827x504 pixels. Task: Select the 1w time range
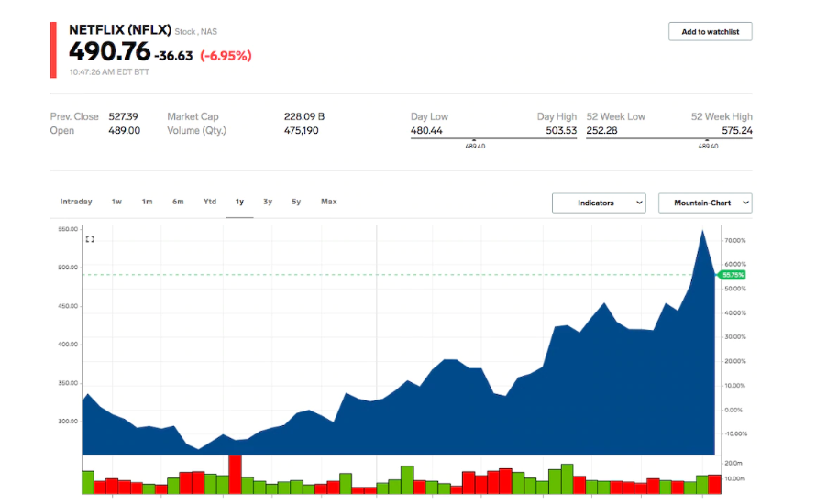click(116, 202)
